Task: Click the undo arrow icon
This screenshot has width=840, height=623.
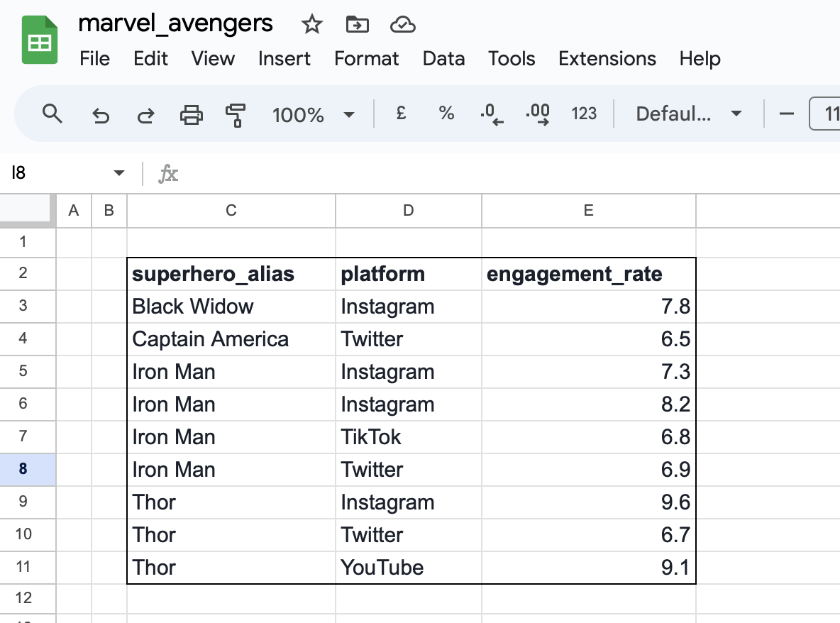Action: pyautogui.click(x=101, y=114)
